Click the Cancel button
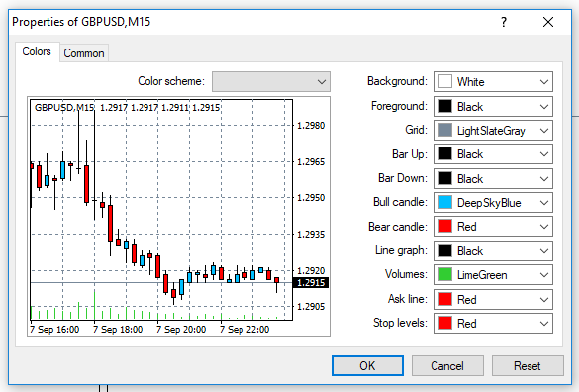 (x=447, y=366)
